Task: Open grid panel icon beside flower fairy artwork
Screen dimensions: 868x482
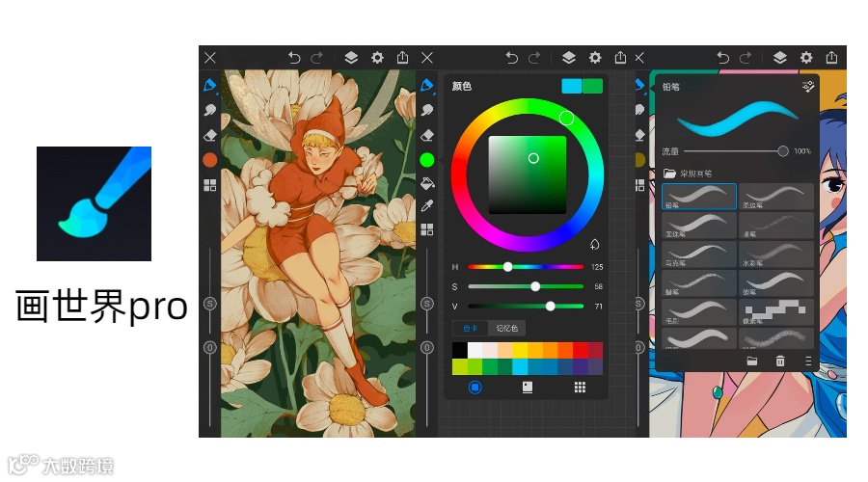Action: click(210, 185)
